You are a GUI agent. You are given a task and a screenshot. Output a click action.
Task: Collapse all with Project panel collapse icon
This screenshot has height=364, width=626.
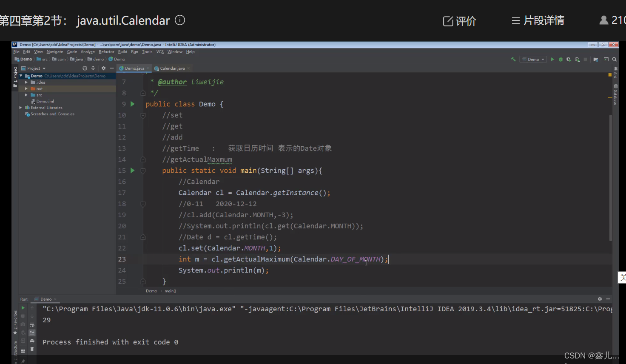(93, 68)
